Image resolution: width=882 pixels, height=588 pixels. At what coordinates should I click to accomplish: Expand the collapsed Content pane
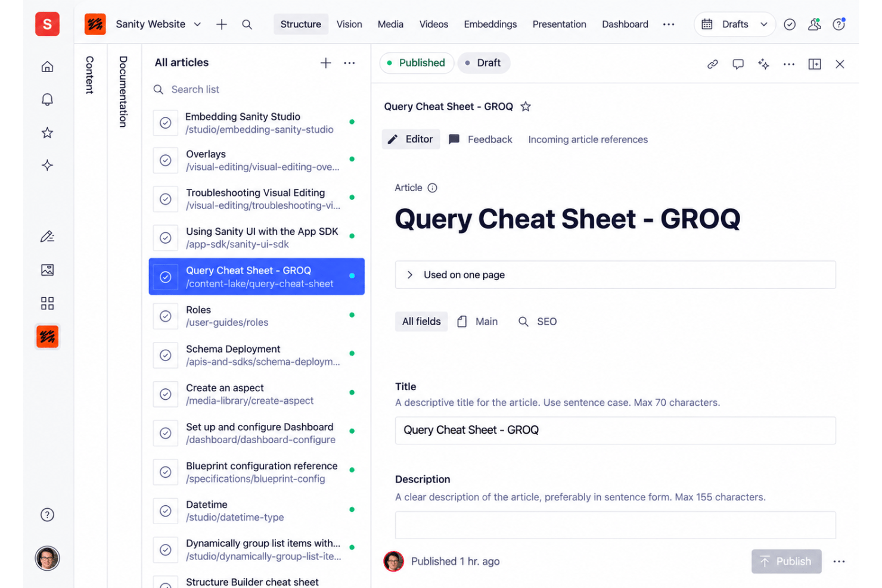pos(90,75)
